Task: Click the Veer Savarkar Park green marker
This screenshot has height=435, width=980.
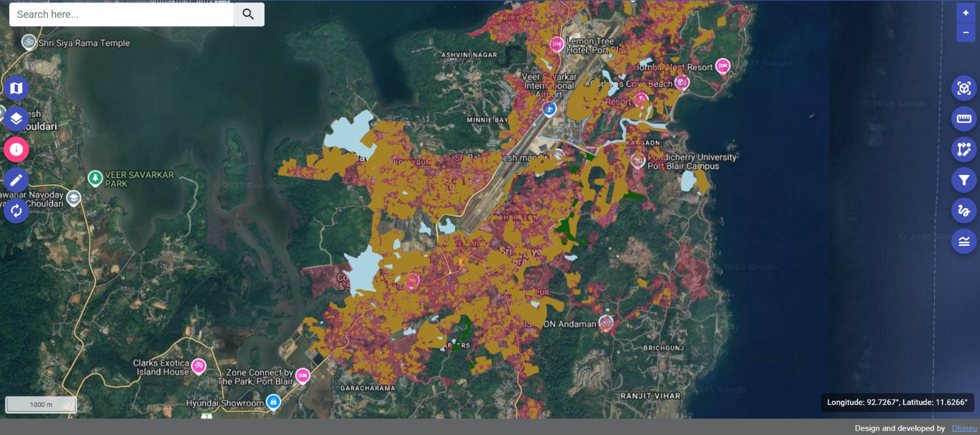Action: tap(95, 178)
